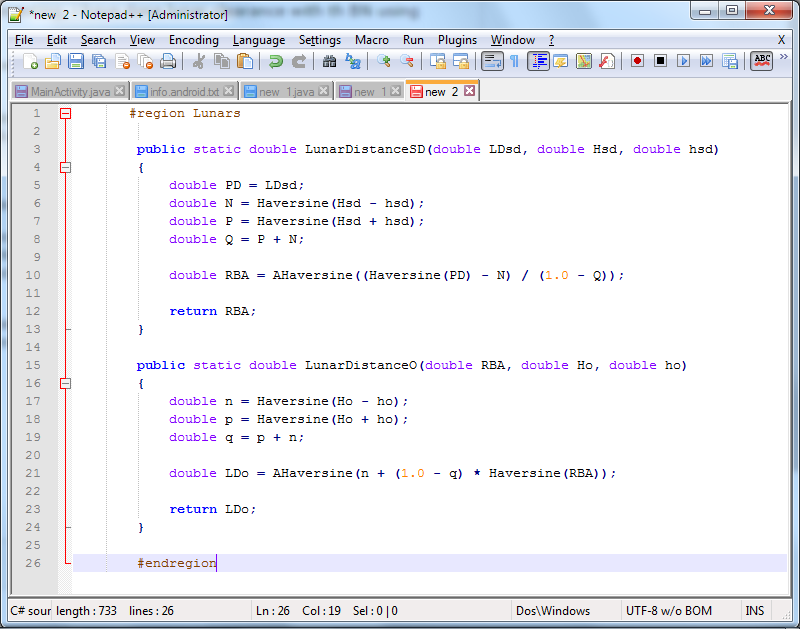Collapse the LunarDistanceO function fold marker
Screen dimensions: 800x629
pyautogui.click(x=66, y=384)
